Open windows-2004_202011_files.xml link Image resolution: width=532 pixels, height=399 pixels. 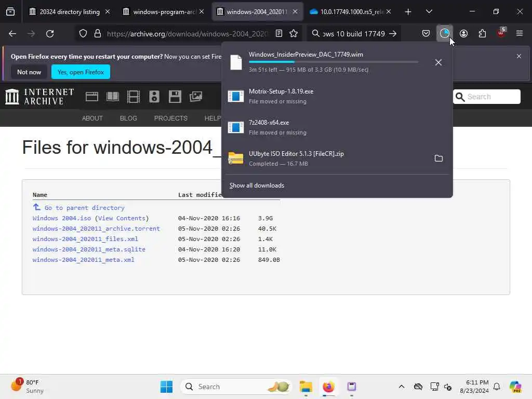point(85,239)
